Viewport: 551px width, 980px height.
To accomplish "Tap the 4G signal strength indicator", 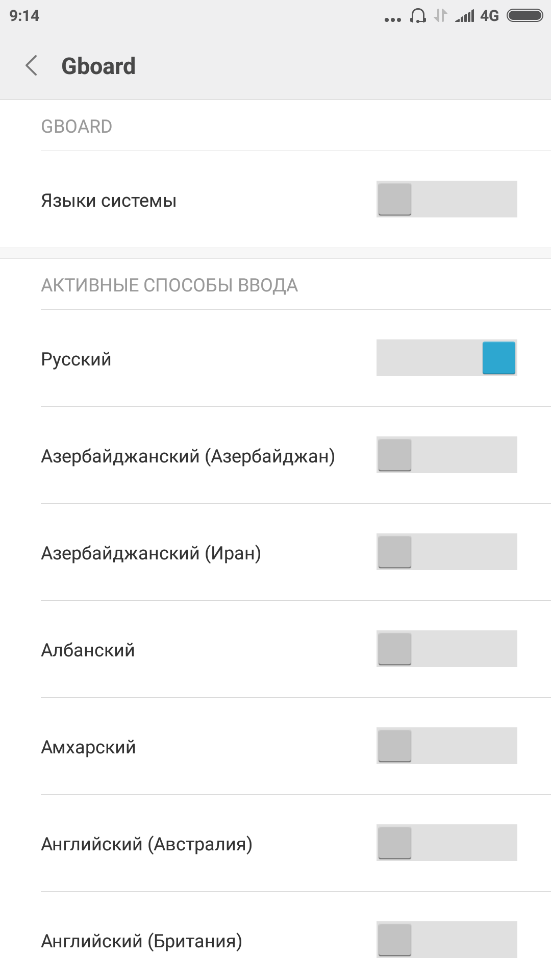I will [x=477, y=16].
